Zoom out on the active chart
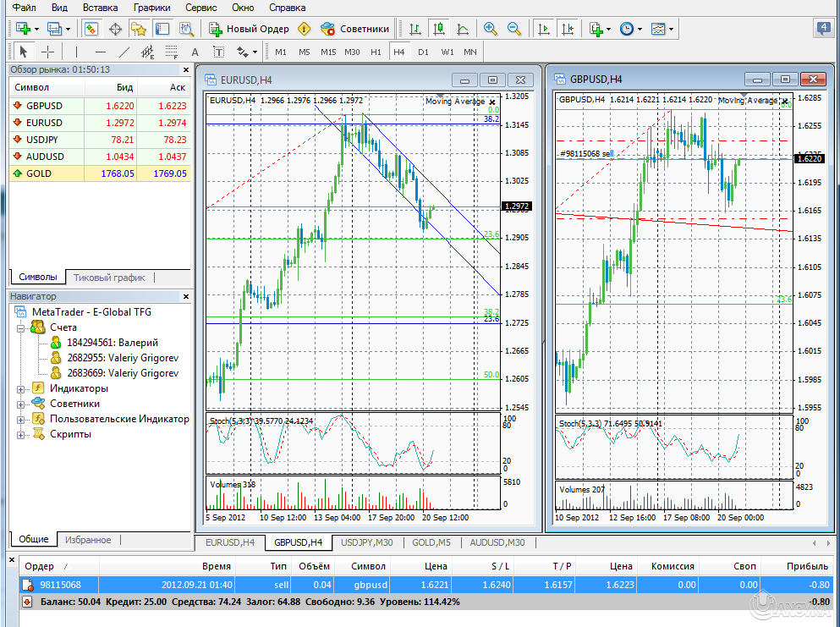Viewport: 840px width, 627px height. [513, 28]
